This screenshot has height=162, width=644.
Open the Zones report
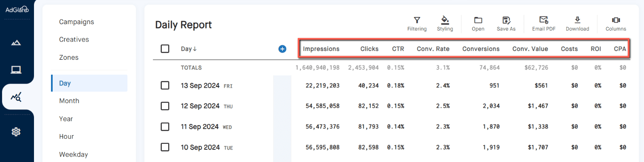[69, 57]
